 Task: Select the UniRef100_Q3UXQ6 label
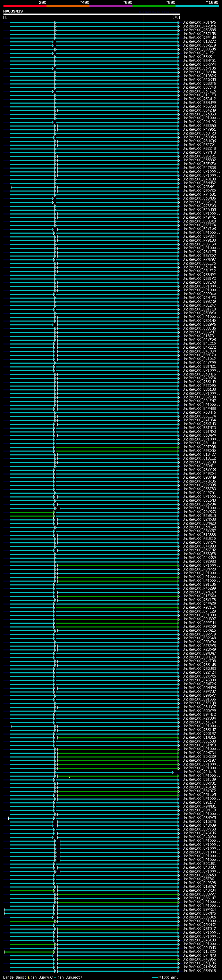[x=199, y=141]
